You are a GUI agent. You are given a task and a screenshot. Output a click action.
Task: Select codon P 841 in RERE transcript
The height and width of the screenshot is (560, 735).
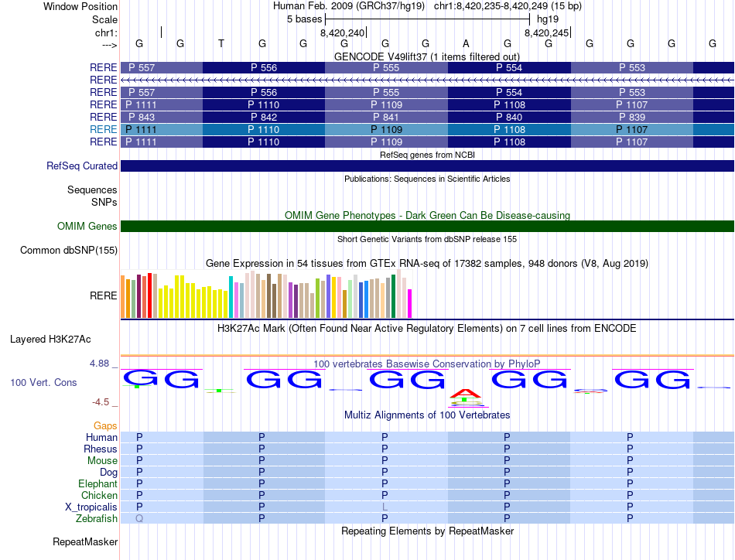386,117
